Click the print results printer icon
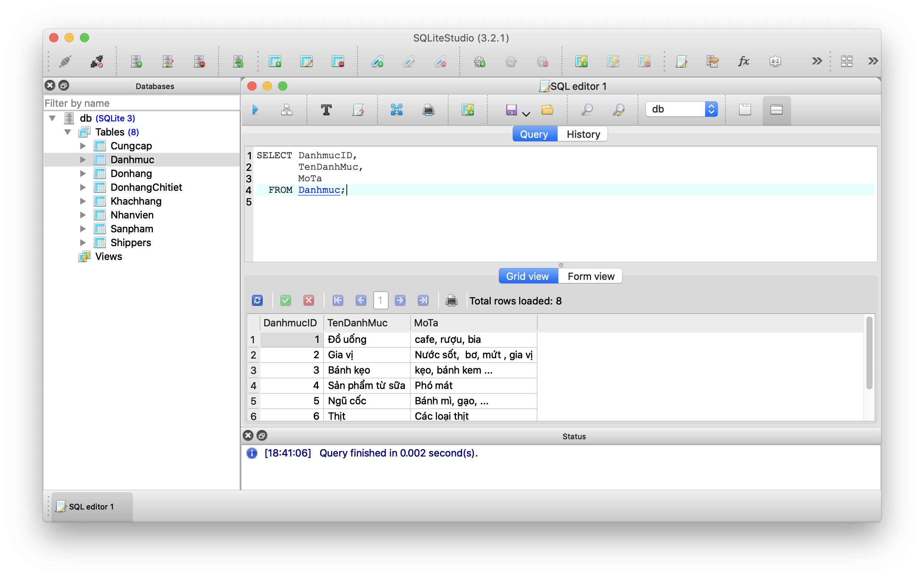This screenshot has height=579, width=924. coord(451,300)
